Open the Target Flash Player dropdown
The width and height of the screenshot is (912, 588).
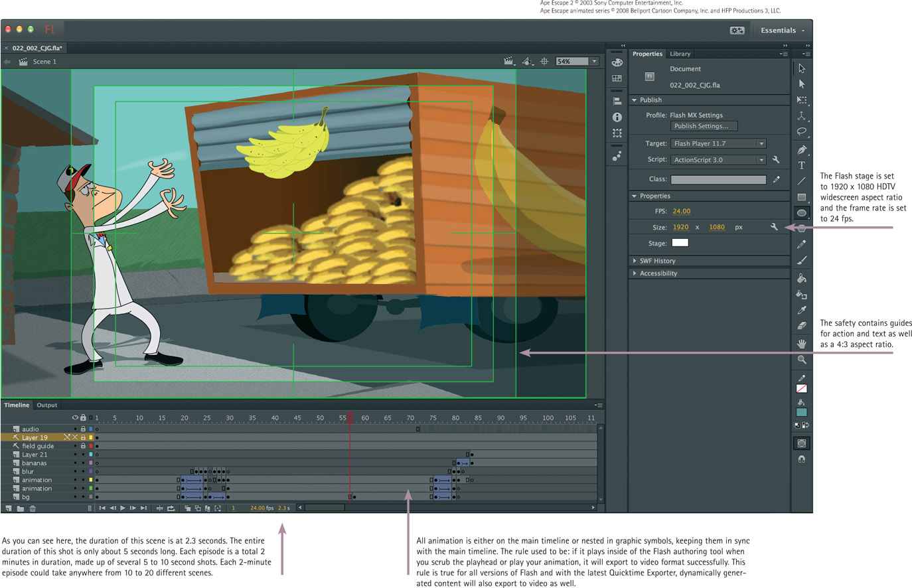[718, 143]
